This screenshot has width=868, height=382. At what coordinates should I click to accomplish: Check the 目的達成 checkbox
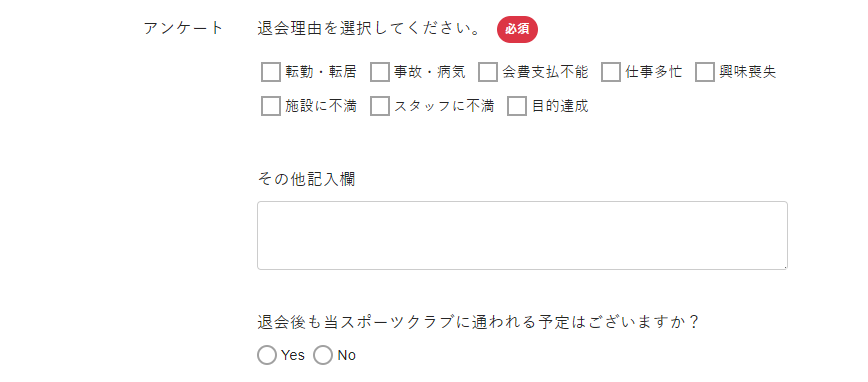tap(517, 106)
